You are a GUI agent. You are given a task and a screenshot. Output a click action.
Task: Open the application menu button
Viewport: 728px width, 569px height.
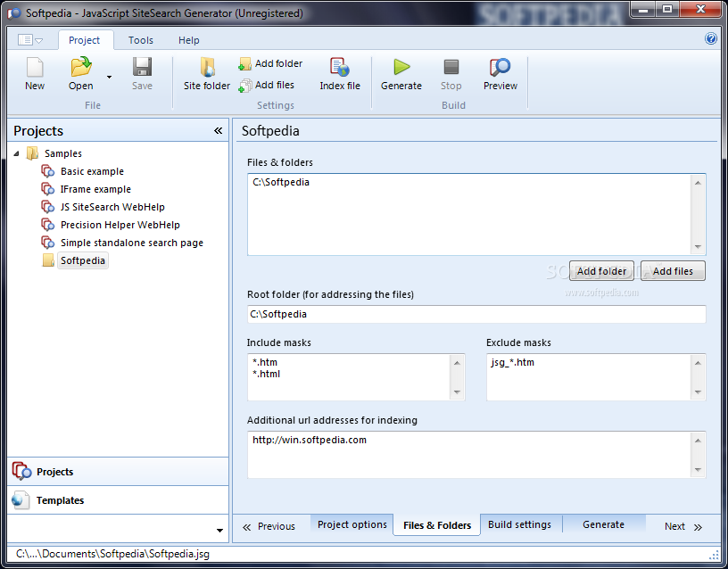(x=30, y=40)
